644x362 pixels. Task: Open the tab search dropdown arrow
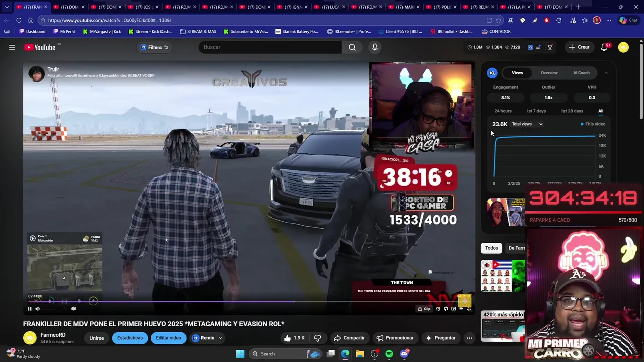[7, 7]
